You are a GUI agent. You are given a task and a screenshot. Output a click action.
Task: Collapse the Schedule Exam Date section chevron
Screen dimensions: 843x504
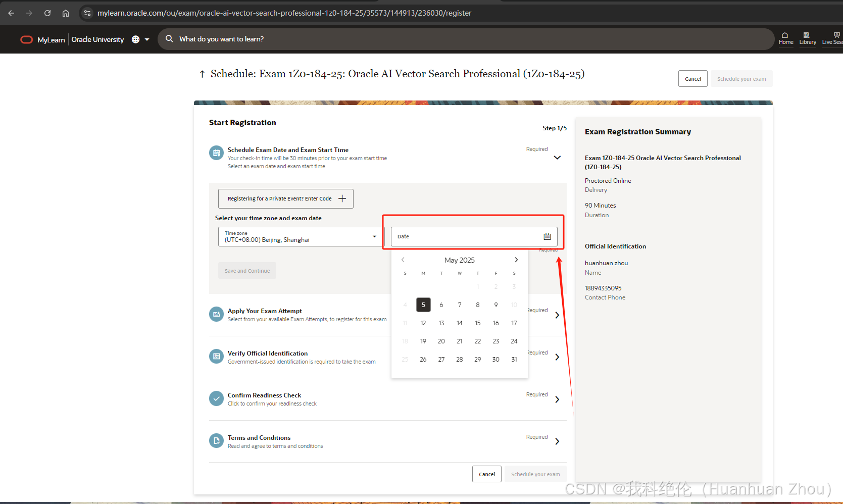tap(557, 158)
